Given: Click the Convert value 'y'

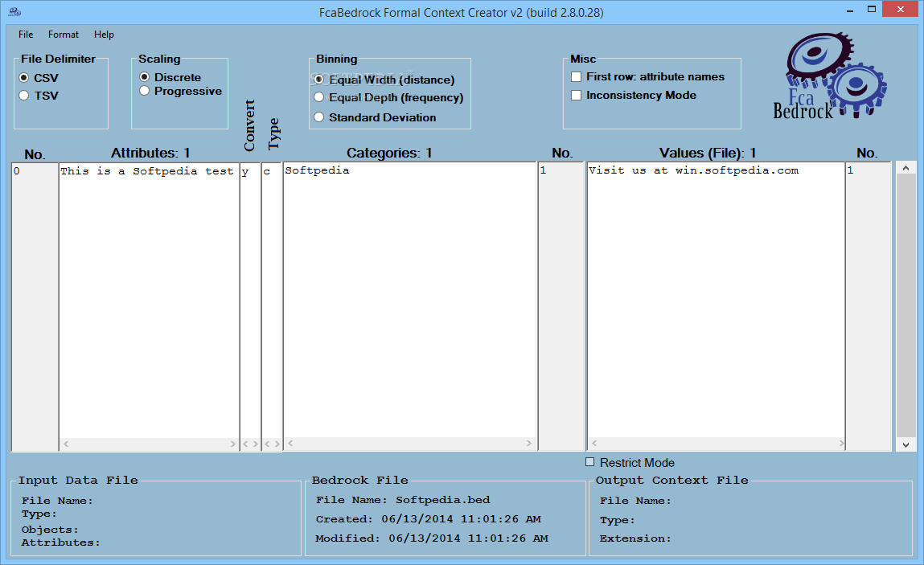Looking at the screenshot, I should click(245, 171).
